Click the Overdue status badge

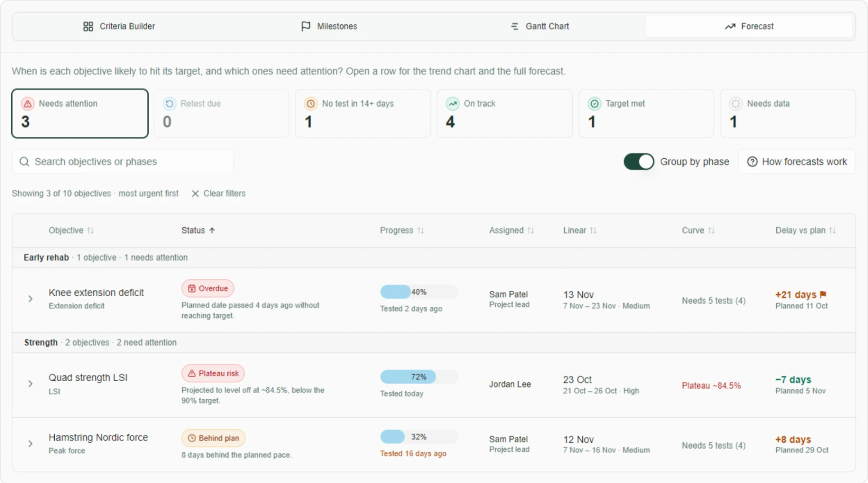[208, 289]
